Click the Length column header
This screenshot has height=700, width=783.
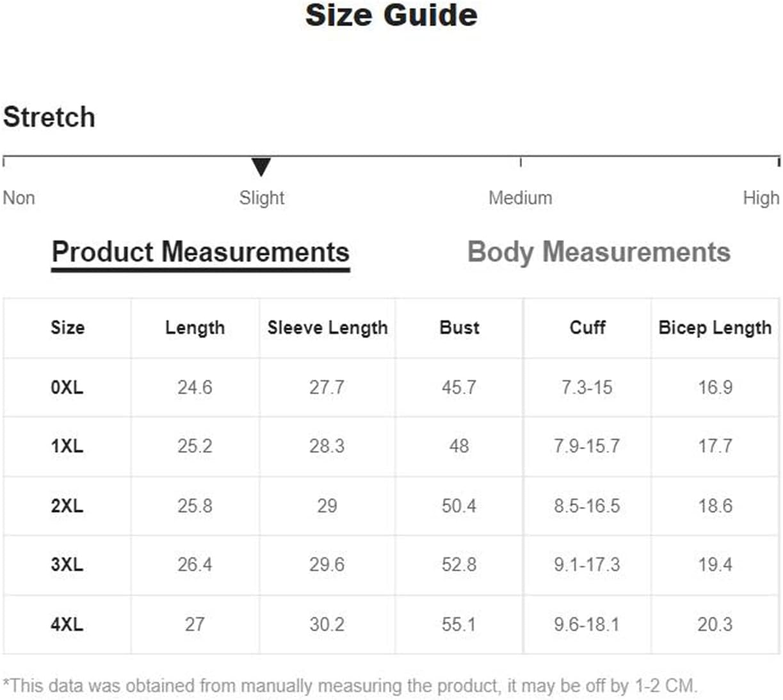click(195, 328)
